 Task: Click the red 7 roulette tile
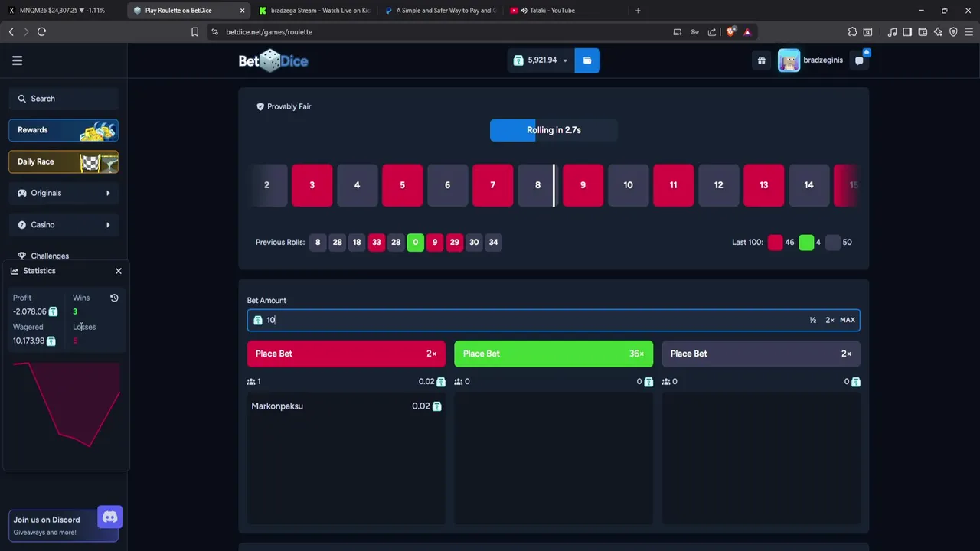coord(492,185)
